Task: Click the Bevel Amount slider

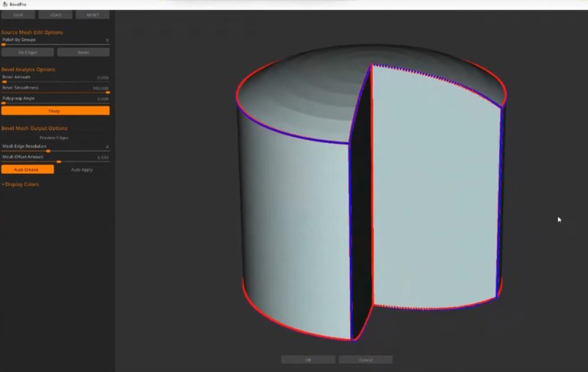Action: coord(55,82)
